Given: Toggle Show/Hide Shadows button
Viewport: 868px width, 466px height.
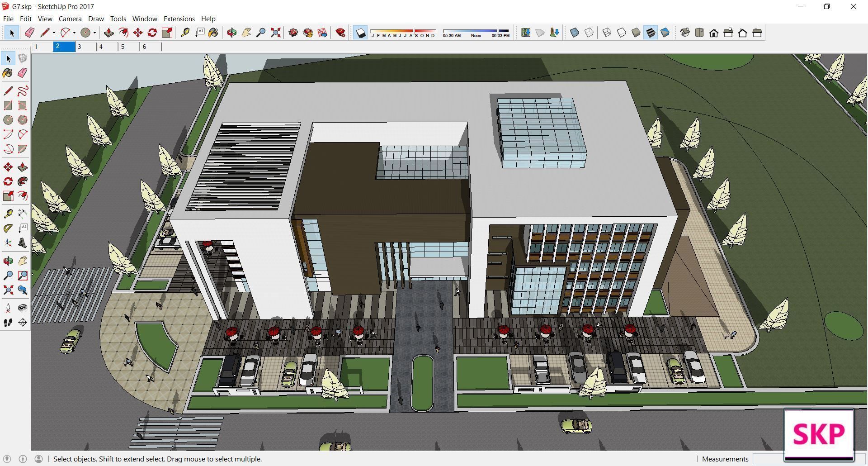Looking at the screenshot, I should [x=360, y=33].
